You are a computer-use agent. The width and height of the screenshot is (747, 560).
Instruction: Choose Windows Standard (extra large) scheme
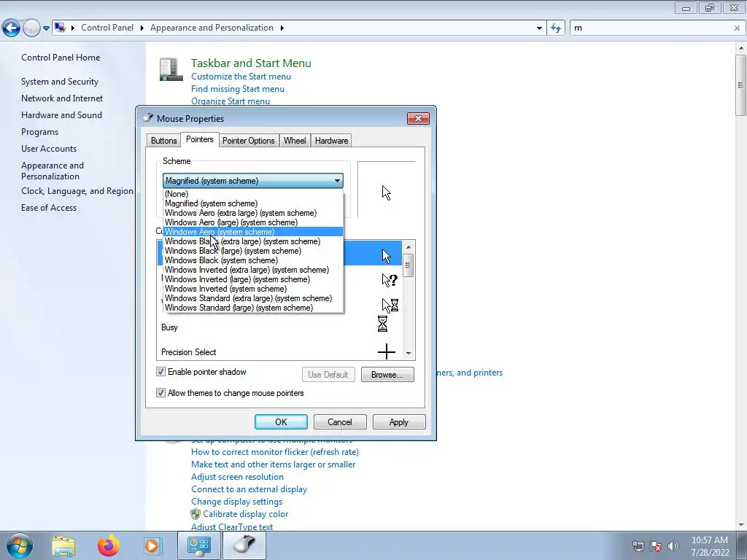click(253, 298)
